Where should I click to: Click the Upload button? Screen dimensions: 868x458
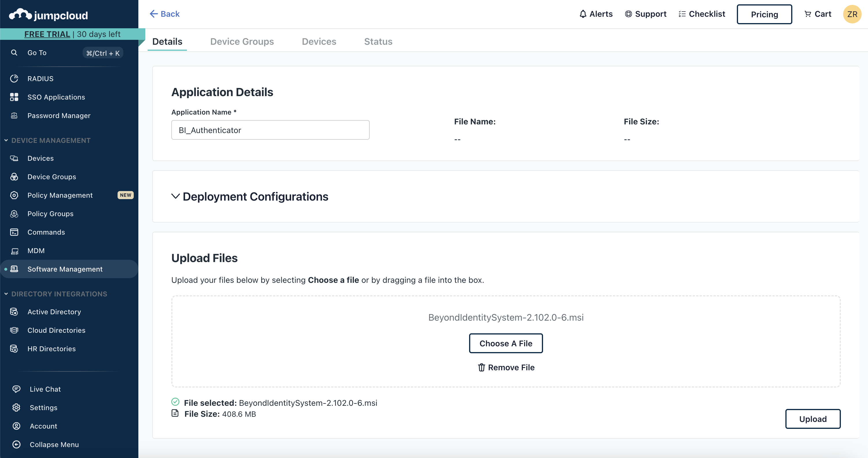pyautogui.click(x=813, y=419)
